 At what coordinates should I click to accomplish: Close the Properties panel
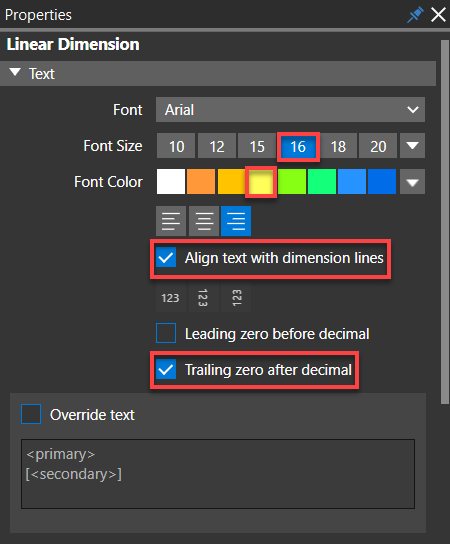click(438, 15)
